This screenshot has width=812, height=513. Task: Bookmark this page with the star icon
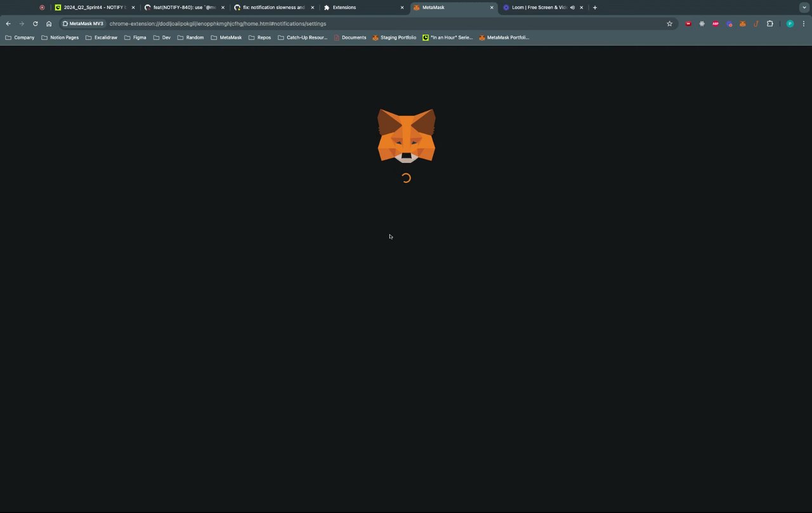pos(669,23)
